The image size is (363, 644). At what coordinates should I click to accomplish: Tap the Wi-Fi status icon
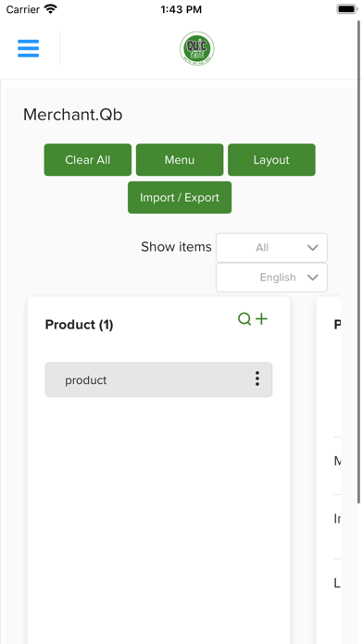click(x=51, y=9)
